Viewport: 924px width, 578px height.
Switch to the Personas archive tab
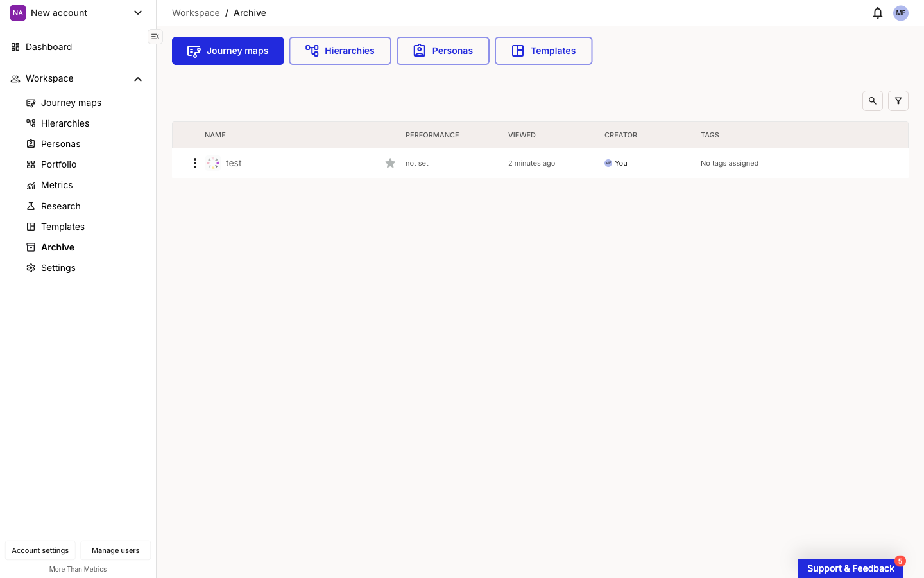pos(443,51)
